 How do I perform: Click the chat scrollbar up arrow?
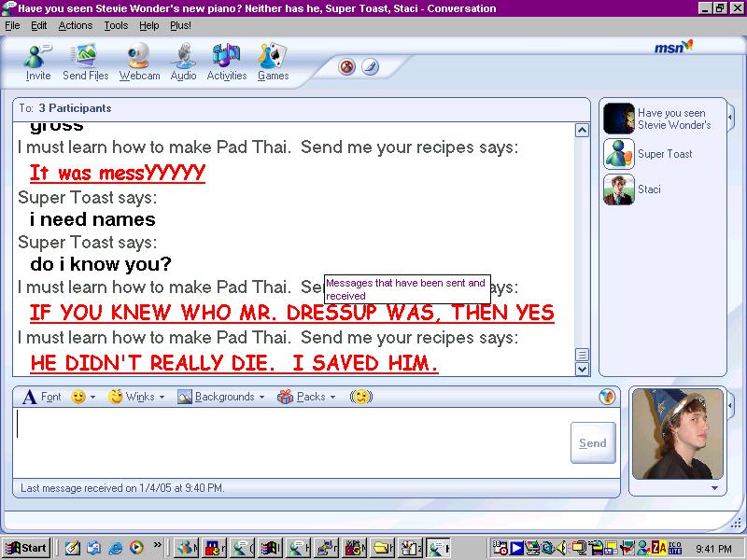tap(582, 130)
